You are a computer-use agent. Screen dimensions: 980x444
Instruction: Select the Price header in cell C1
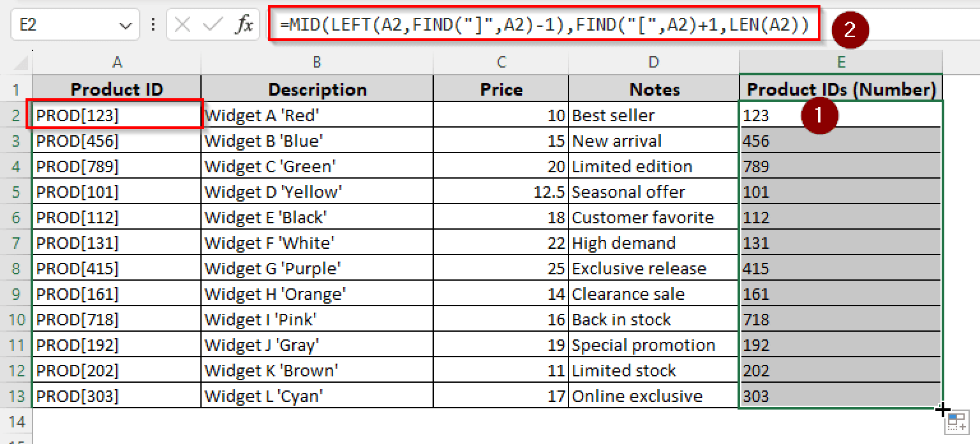[x=501, y=89]
